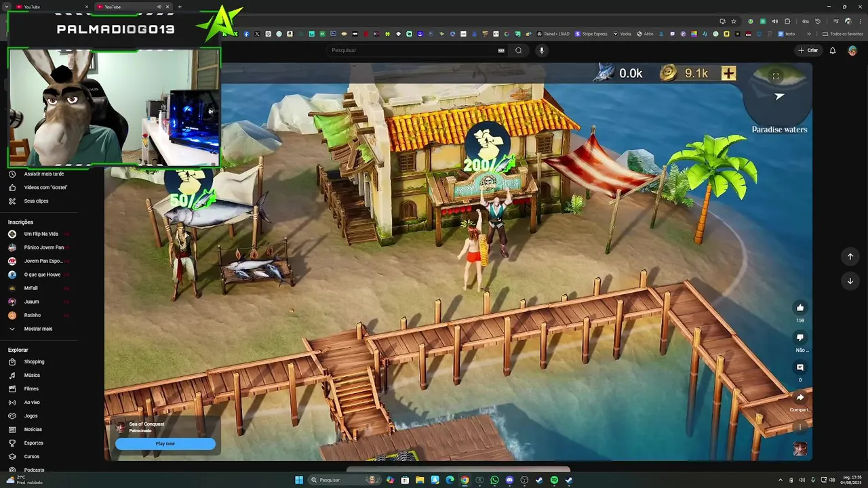The width and height of the screenshot is (868, 488).
Task: Open Música in Explorar section
Action: click(x=32, y=375)
